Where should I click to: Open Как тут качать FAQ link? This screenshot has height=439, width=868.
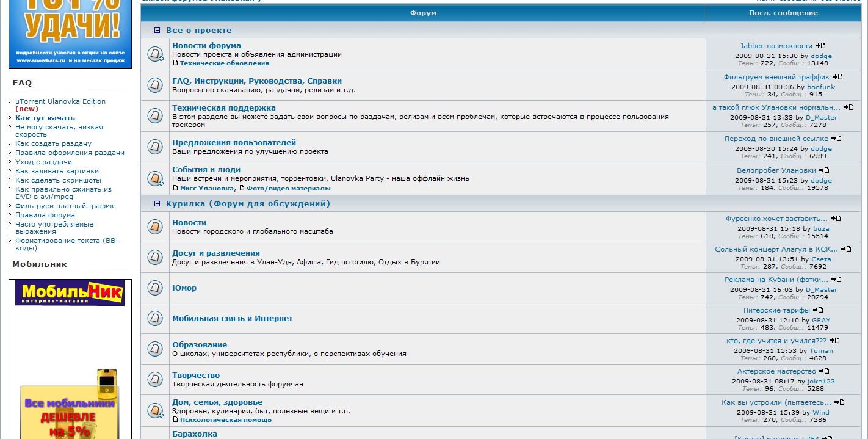45,118
